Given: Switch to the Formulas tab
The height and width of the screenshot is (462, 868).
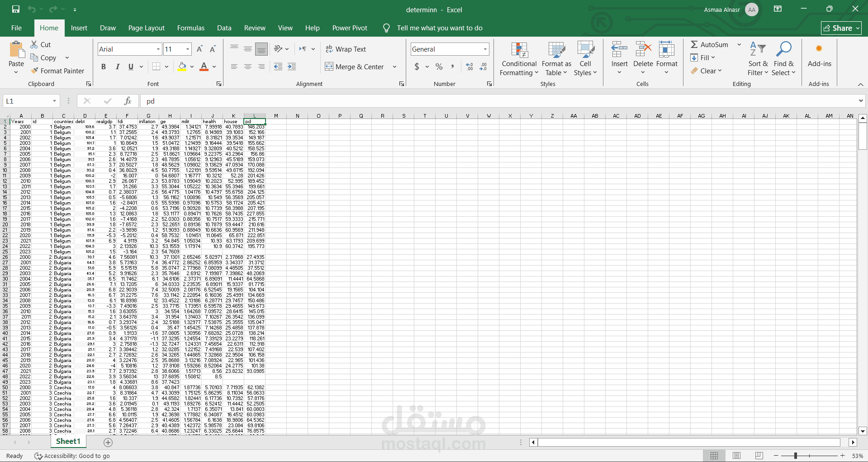Looking at the screenshot, I should [x=191, y=28].
